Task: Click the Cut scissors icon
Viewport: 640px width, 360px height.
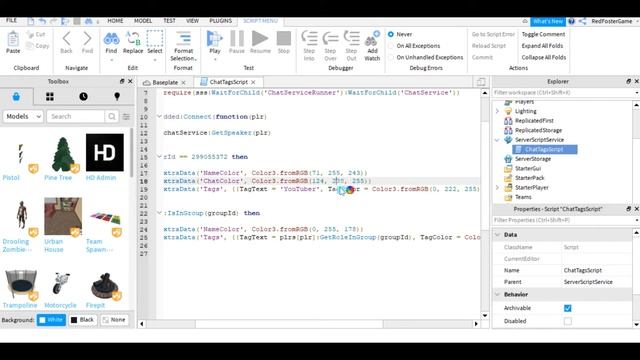Action: coord(30,34)
